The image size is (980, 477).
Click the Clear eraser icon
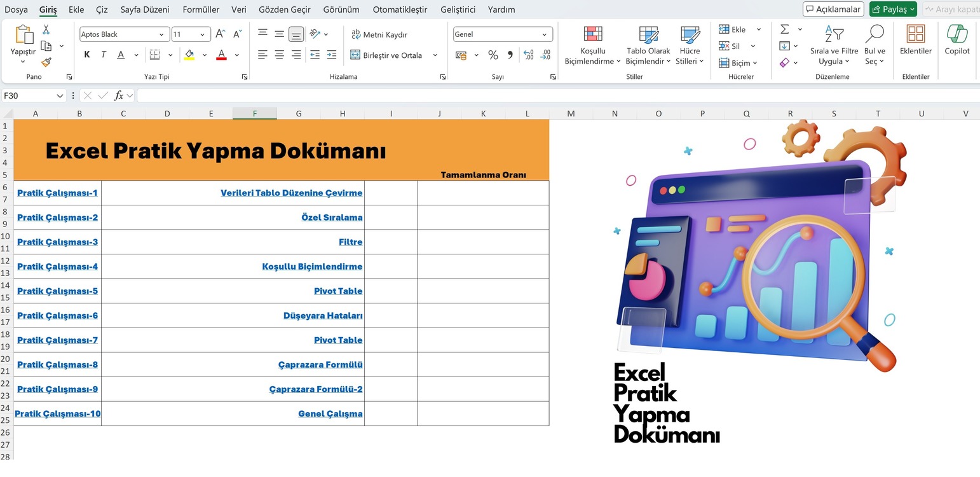point(785,62)
